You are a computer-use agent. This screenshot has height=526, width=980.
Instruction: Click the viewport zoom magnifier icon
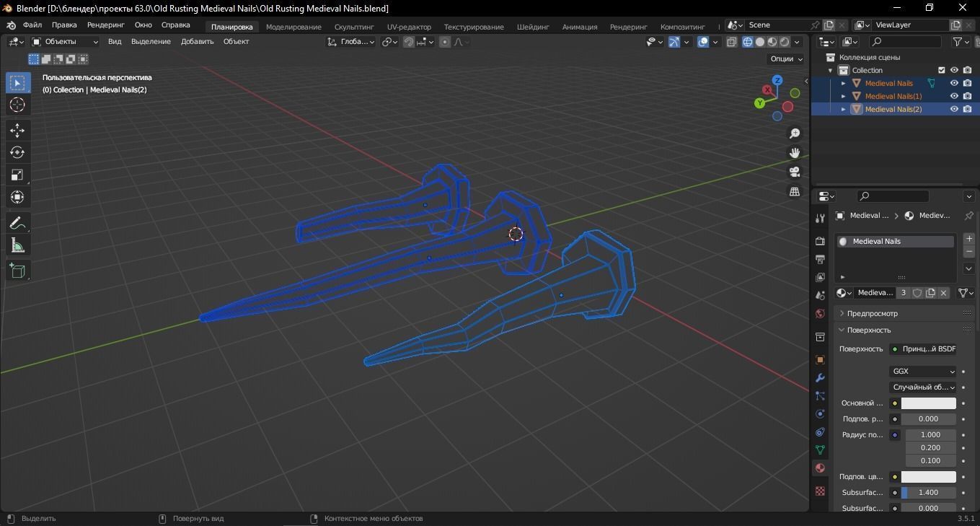point(795,133)
